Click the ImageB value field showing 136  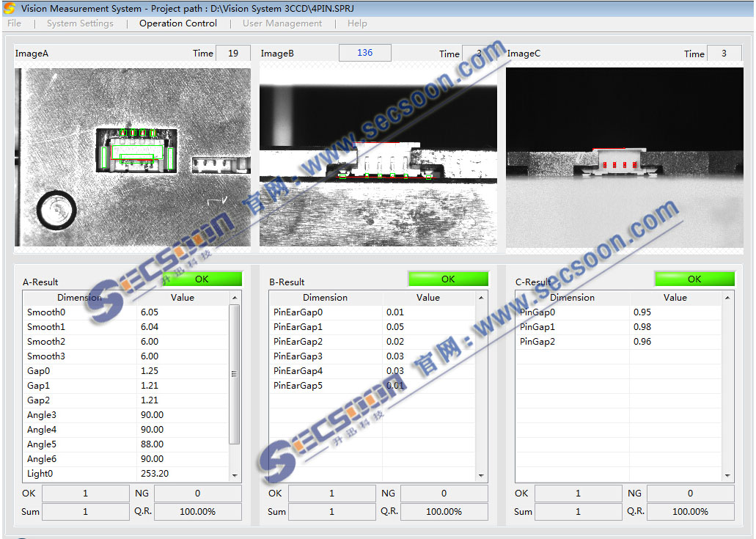[x=364, y=53]
